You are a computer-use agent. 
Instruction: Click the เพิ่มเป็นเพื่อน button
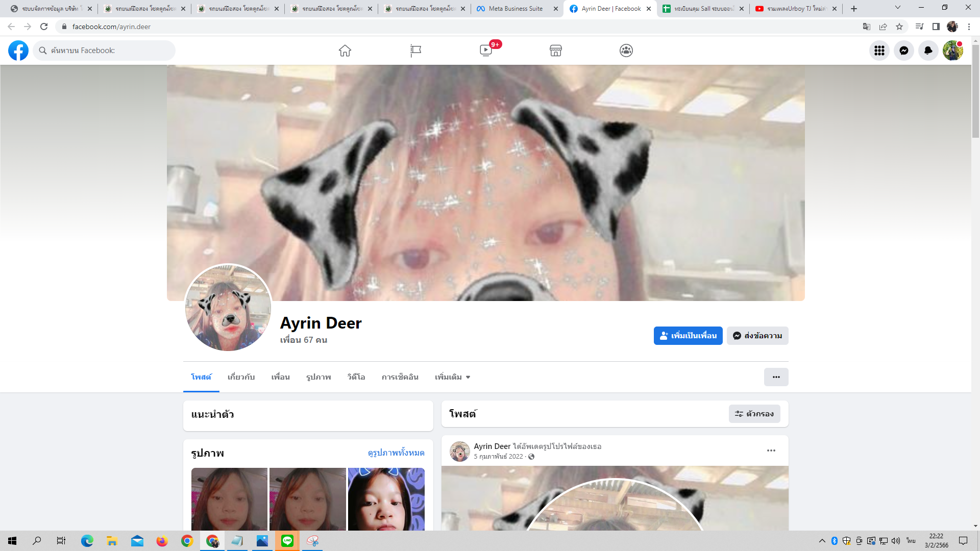[x=688, y=336]
